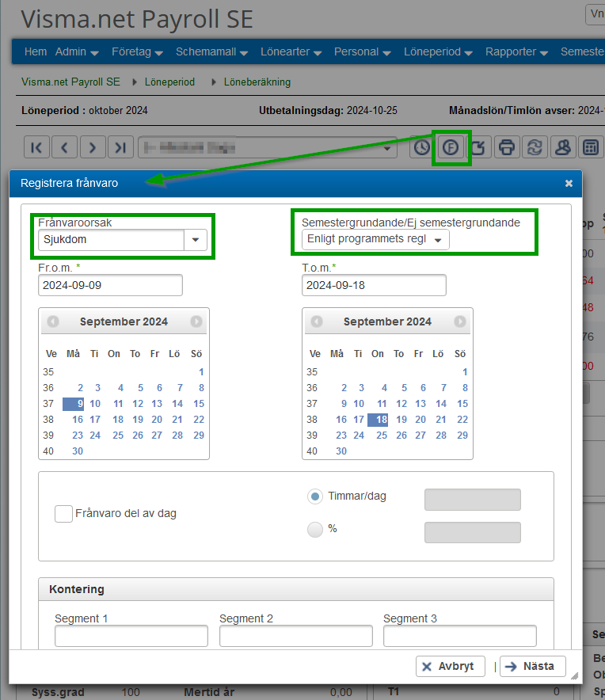This screenshot has height=700, width=605.
Task: Go to previous month in Fr.o.m. calendar
Action: click(53, 321)
